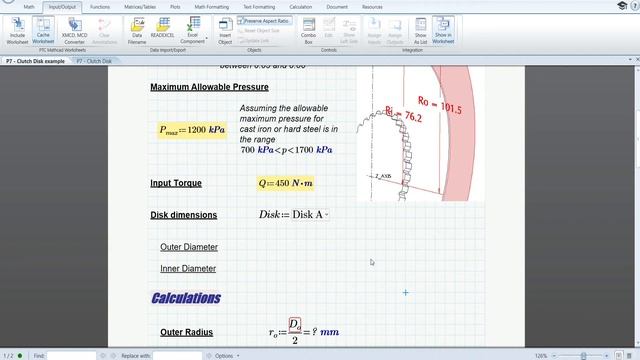The height and width of the screenshot is (360, 640).
Task: Click the Find input field
Action: (x=71, y=356)
